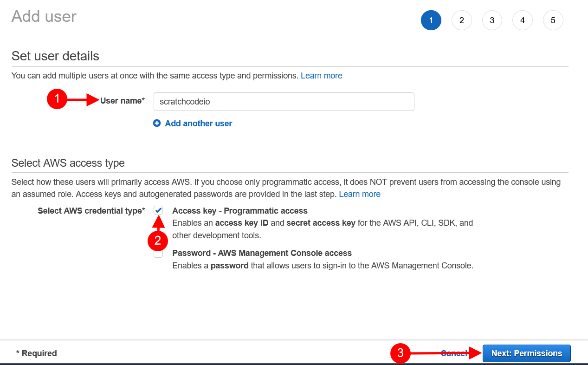Click the Required footnote in the footer
Viewport: 588px width, 365px height.
click(37, 353)
